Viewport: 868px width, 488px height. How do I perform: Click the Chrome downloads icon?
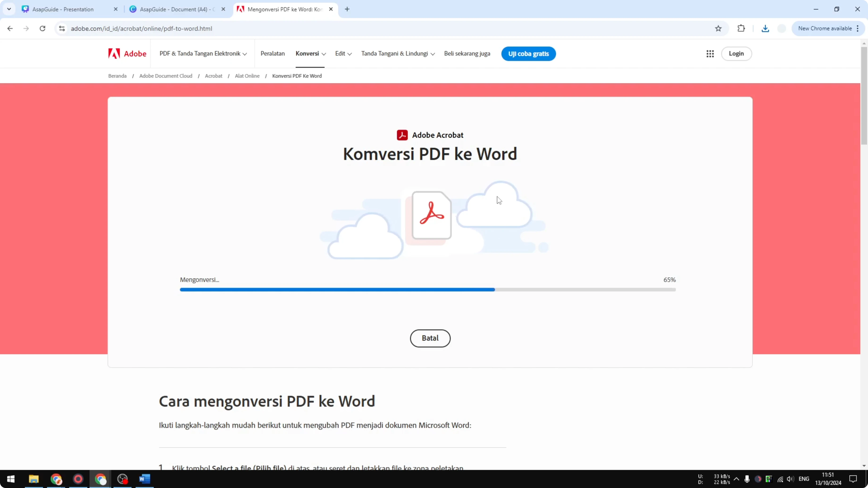click(x=765, y=28)
